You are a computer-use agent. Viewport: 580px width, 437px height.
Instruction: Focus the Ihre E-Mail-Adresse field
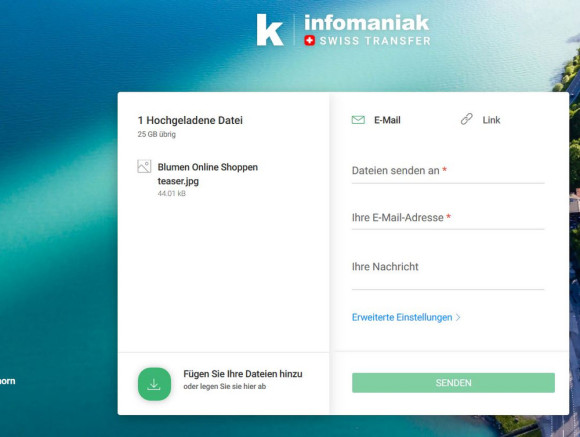click(x=448, y=218)
